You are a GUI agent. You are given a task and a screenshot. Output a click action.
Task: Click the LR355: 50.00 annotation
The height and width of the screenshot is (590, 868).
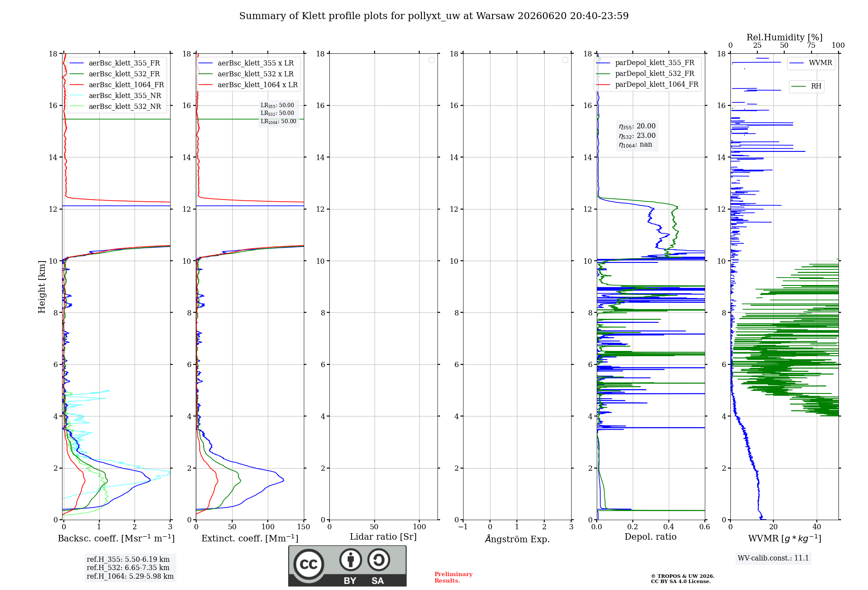point(277,105)
